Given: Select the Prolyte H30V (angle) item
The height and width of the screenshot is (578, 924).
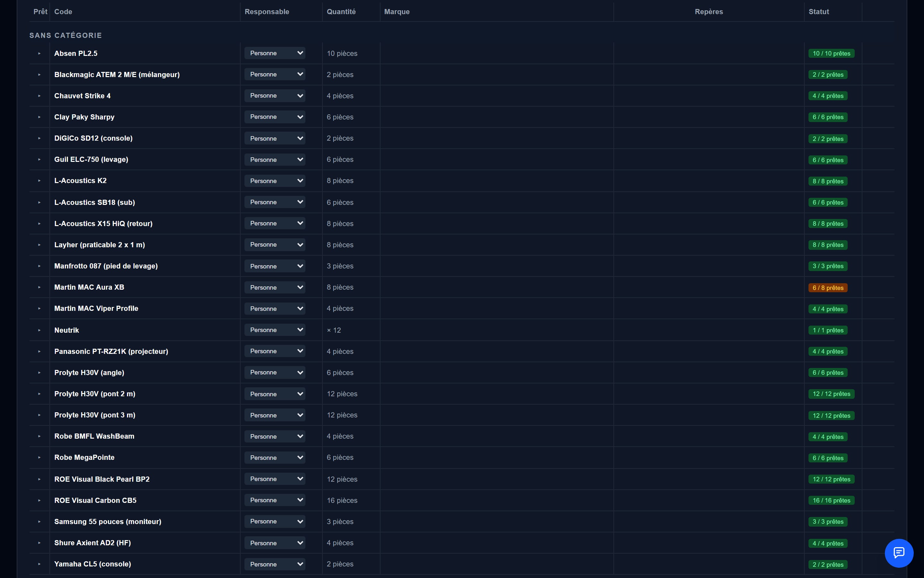Looking at the screenshot, I should point(89,373).
